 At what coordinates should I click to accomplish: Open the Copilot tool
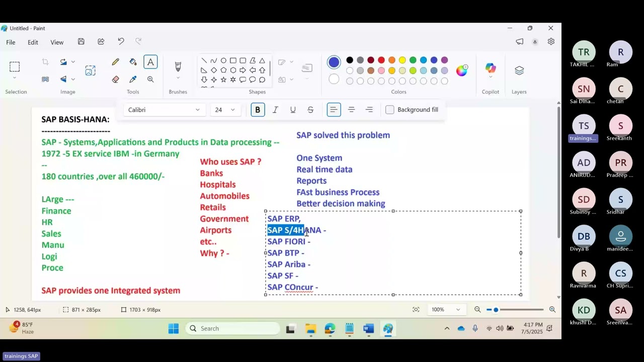click(491, 68)
